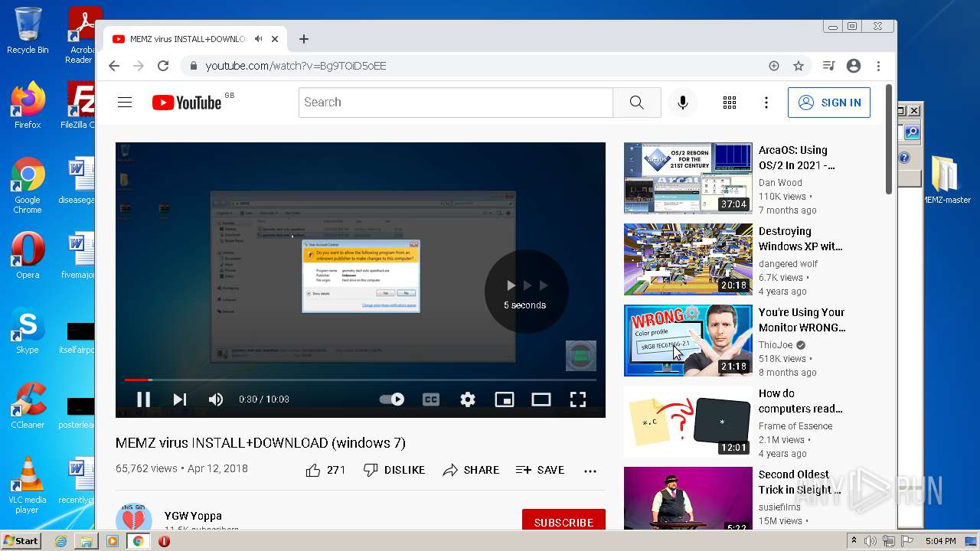Open the YGW Yoppa channel name

[x=193, y=516]
